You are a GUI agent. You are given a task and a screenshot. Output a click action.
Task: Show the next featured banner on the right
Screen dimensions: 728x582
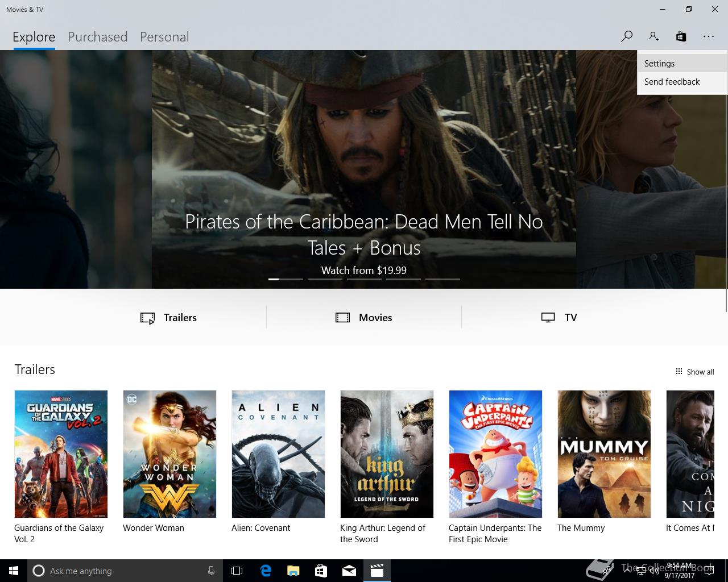(x=651, y=169)
